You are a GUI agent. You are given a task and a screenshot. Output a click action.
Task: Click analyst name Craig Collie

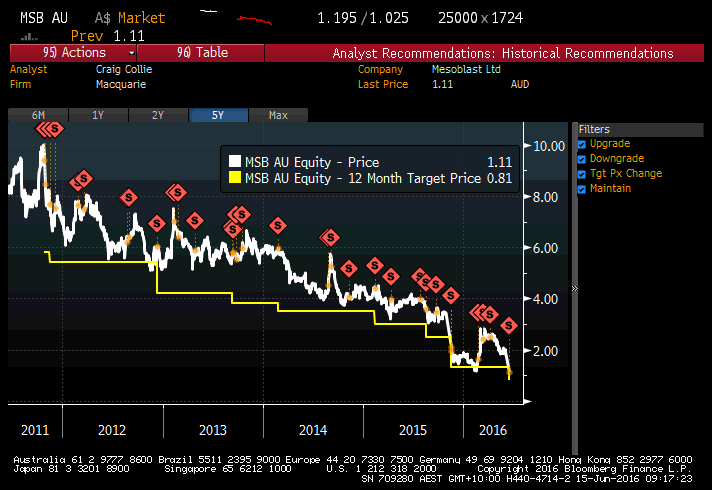coord(124,69)
